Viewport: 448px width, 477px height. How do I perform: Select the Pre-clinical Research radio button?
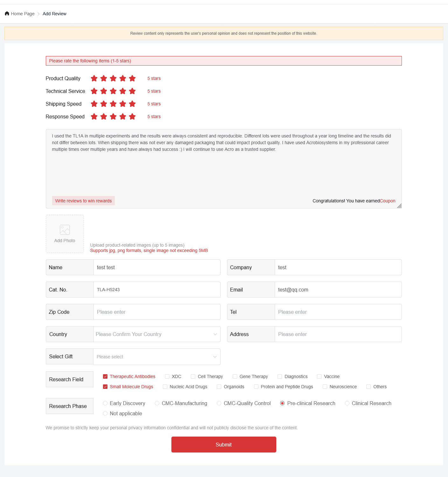pos(282,403)
